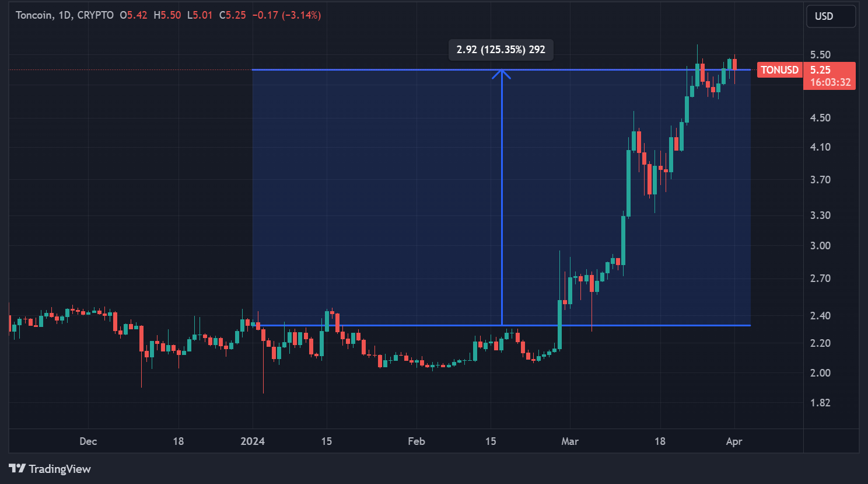Screen dimensions: 868x484
Task: Click the 4.10 price axis label
Action: click(x=820, y=147)
